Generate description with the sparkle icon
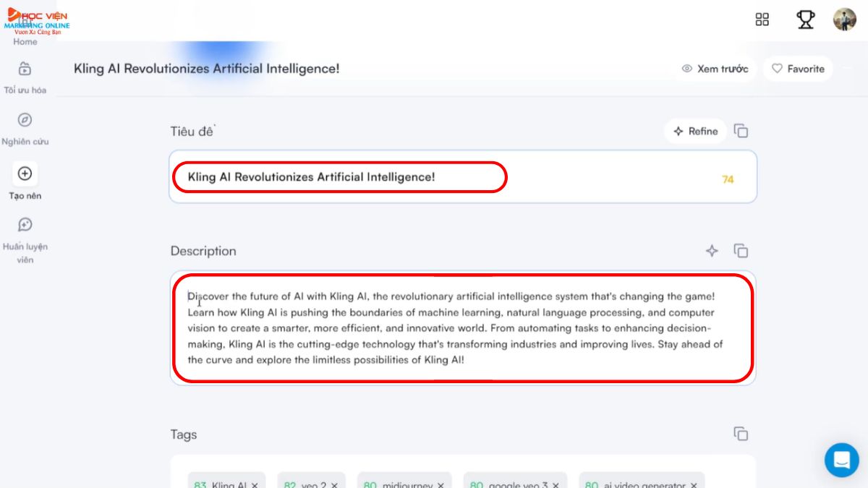The height and width of the screenshot is (488, 868). (x=712, y=251)
